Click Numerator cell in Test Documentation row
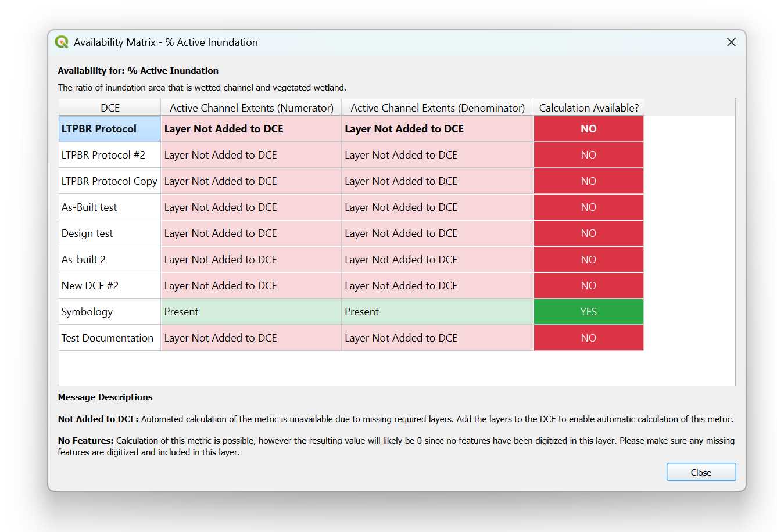The height and width of the screenshot is (532, 777). click(251, 338)
